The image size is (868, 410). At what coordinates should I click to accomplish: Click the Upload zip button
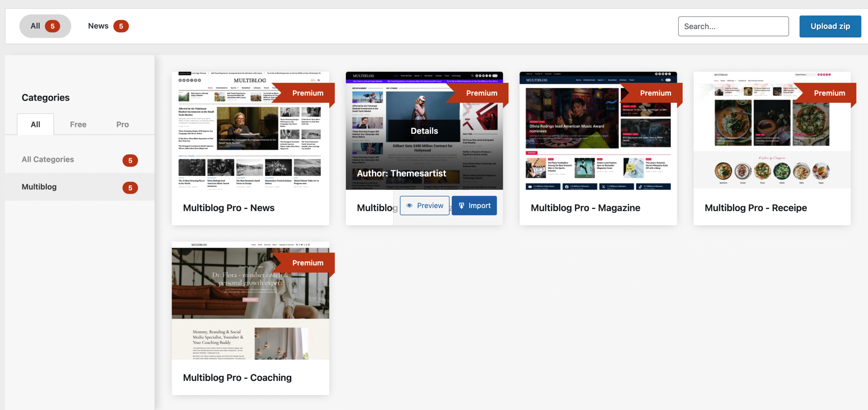(830, 26)
